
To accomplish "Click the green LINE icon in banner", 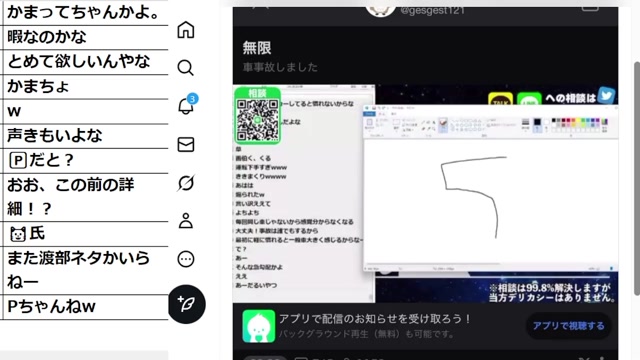I will (x=529, y=99).
